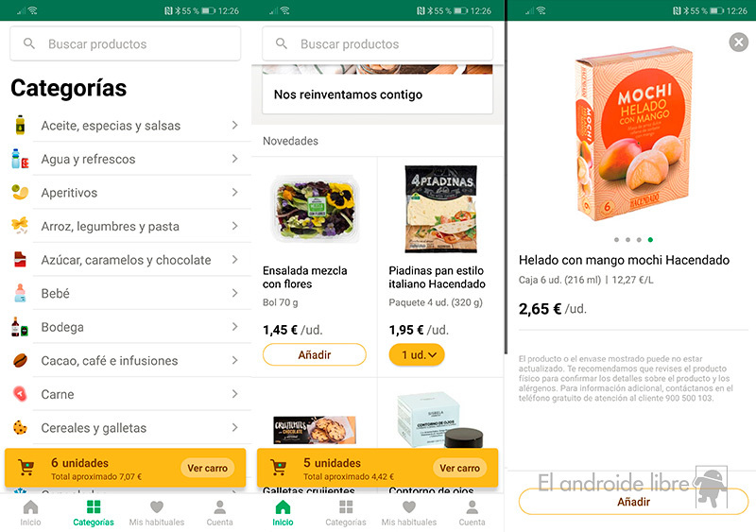
Task: Expand the Carne category chevron
Action: [234, 394]
